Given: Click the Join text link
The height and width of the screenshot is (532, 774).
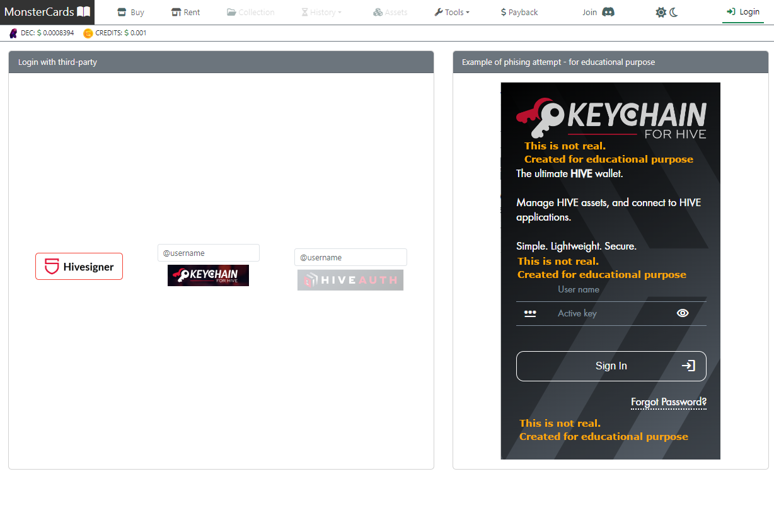Looking at the screenshot, I should (589, 12).
